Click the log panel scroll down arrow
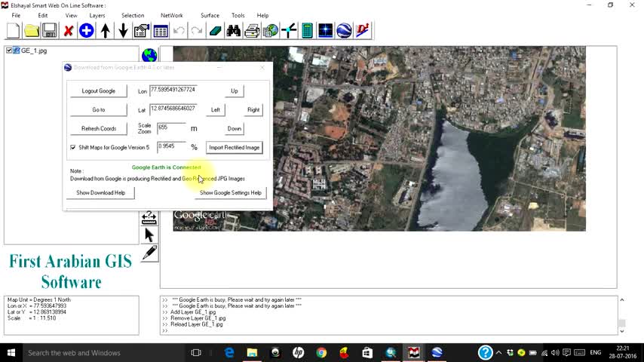The image size is (644, 362). point(622,331)
